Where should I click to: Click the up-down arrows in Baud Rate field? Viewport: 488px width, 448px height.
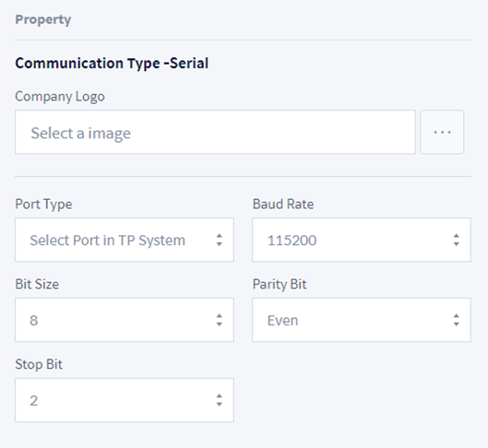(457, 240)
